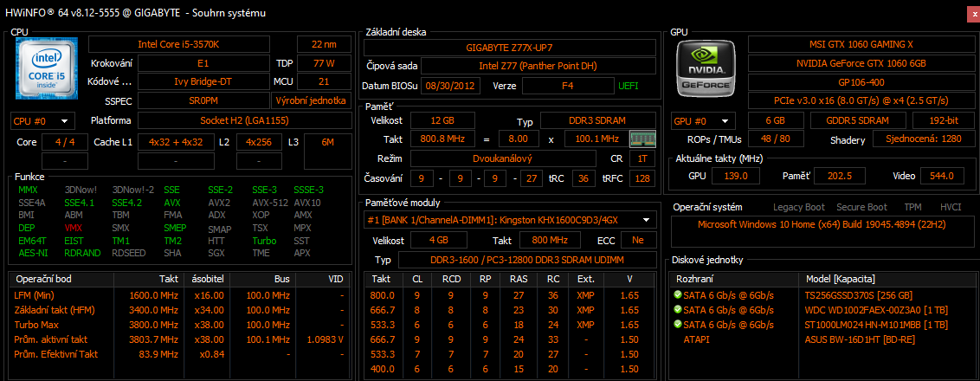
Task: Click the AVX-512 feature label
Action: coord(271,203)
